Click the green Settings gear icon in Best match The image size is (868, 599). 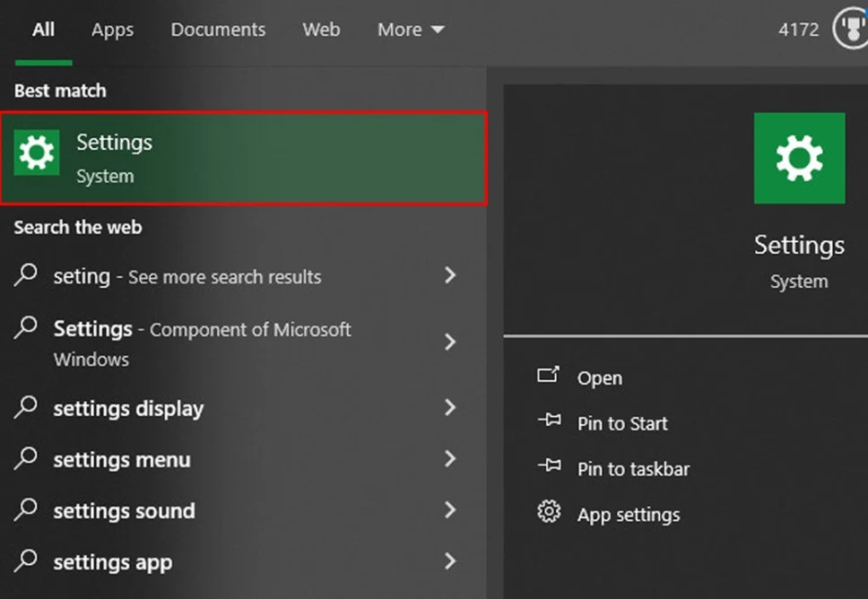37,152
